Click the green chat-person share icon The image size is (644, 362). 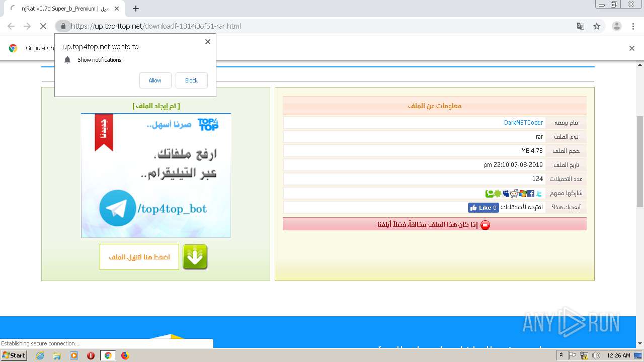point(489,193)
